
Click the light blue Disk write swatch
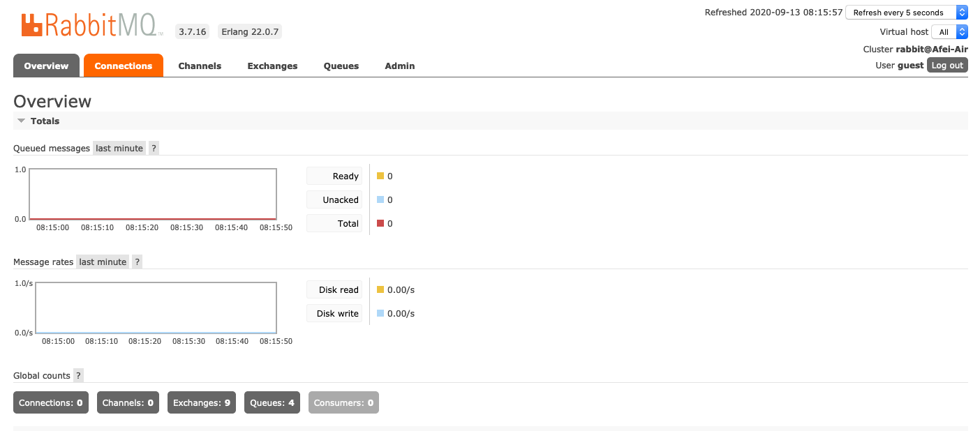tap(380, 314)
